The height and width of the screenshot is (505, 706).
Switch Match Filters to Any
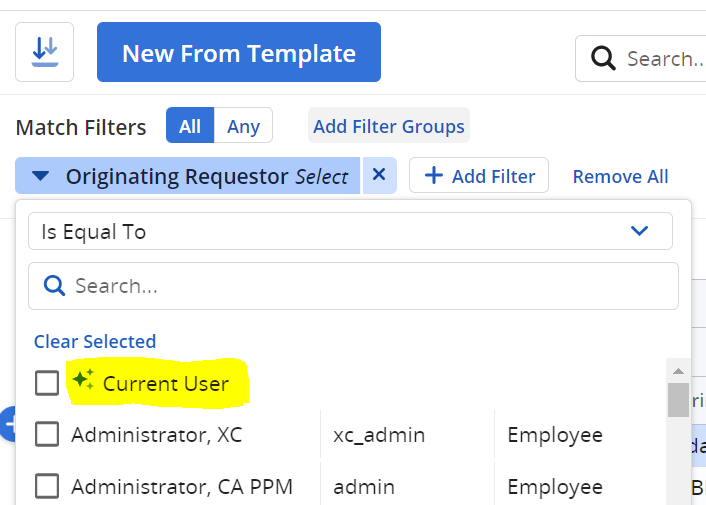(243, 127)
